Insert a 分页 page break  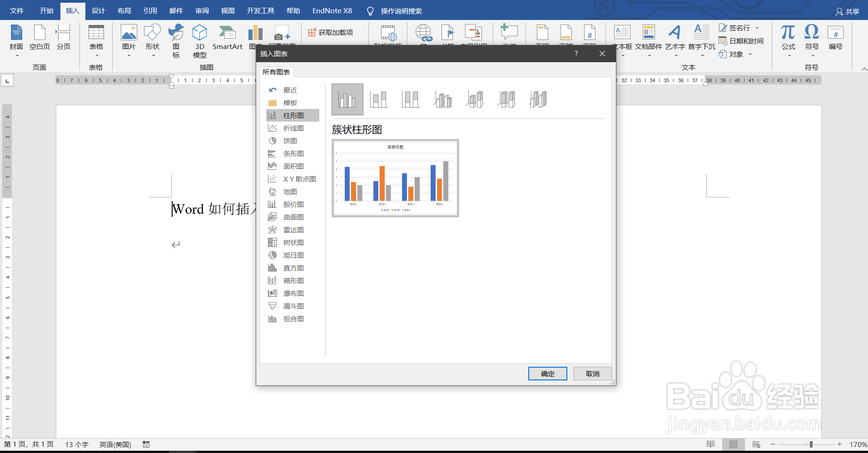click(63, 37)
